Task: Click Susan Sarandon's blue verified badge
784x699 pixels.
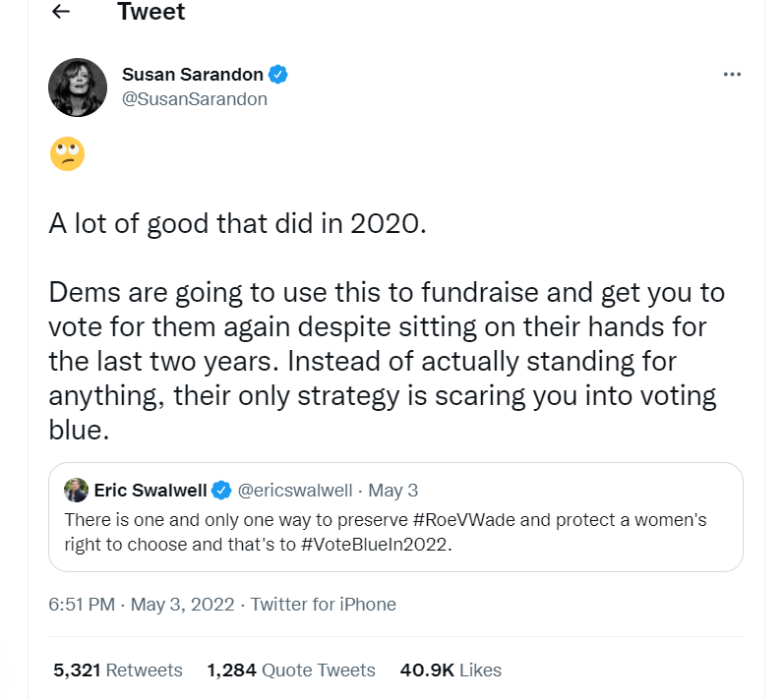Action: 279,75
